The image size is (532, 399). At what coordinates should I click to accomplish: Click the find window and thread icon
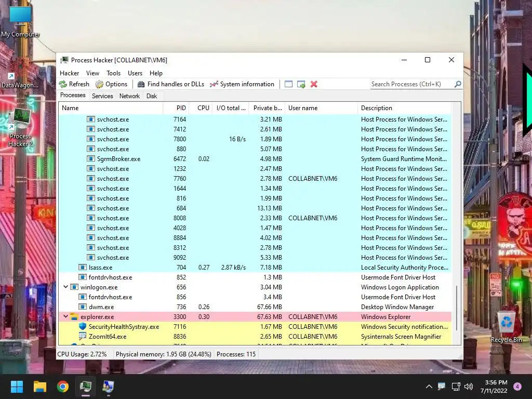(x=301, y=84)
